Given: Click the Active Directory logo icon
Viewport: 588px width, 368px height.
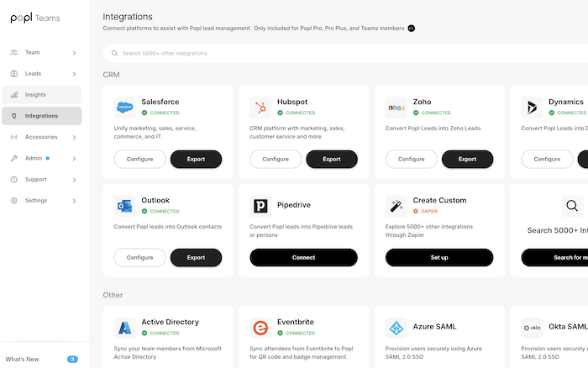Looking at the screenshot, I should pyautogui.click(x=125, y=328).
